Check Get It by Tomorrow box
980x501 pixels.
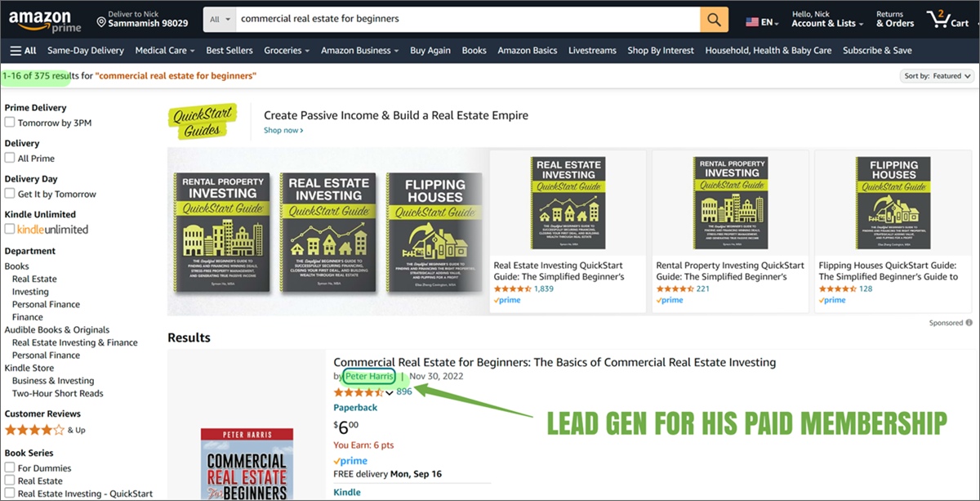(x=10, y=194)
